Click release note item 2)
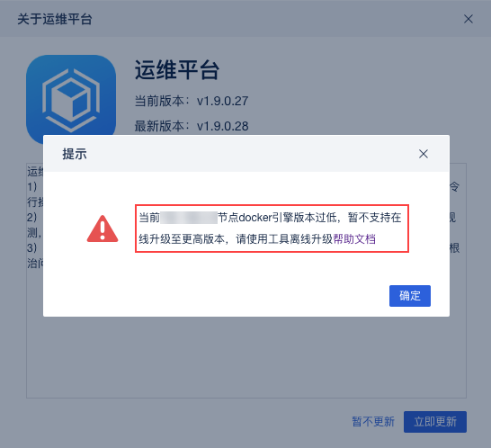This screenshot has height=448, width=491. coord(32,217)
